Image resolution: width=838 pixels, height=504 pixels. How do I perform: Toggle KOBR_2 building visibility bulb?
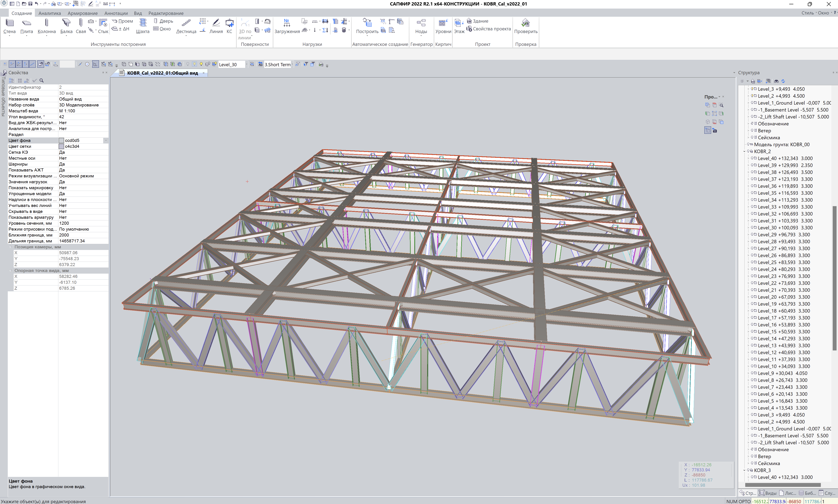point(748,151)
